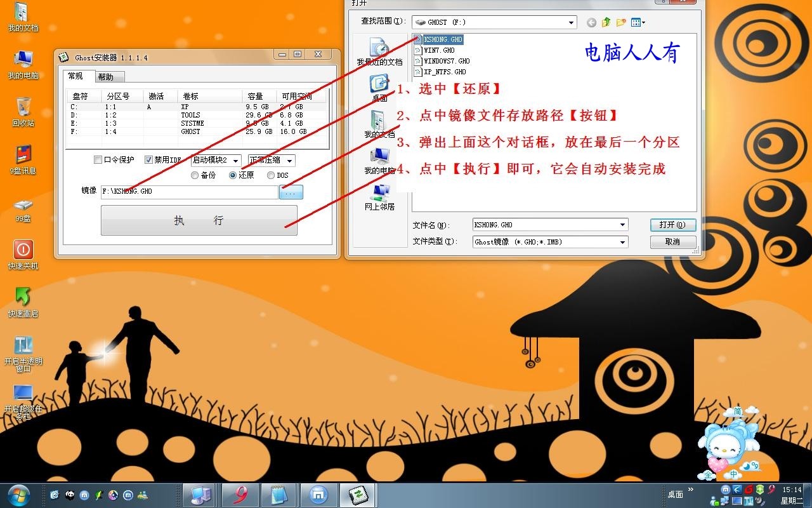Go to 我的文档 in places bar

click(x=379, y=124)
